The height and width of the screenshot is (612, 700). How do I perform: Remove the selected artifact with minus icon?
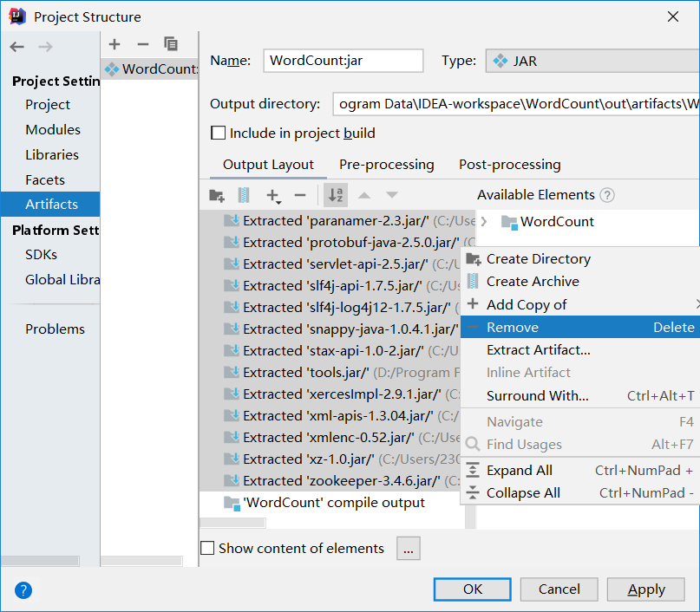pyautogui.click(x=143, y=44)
